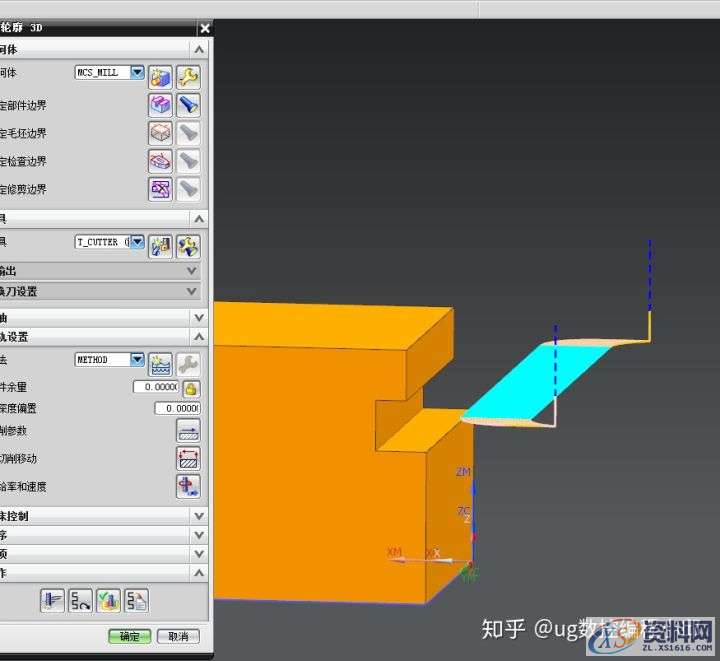Screen dimensions: 720x661
Task: Click the edit geometry wrench icon
Action: [x=188, y=76]
